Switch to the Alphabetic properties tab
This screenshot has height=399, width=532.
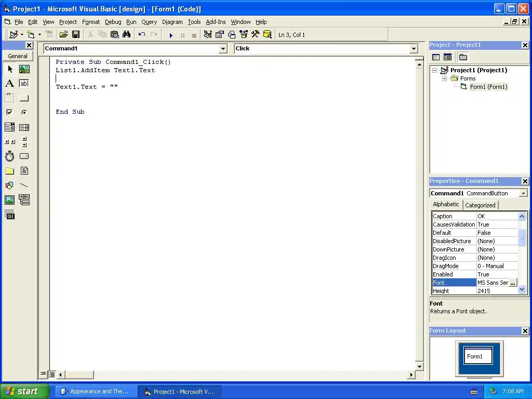point(446,204)
